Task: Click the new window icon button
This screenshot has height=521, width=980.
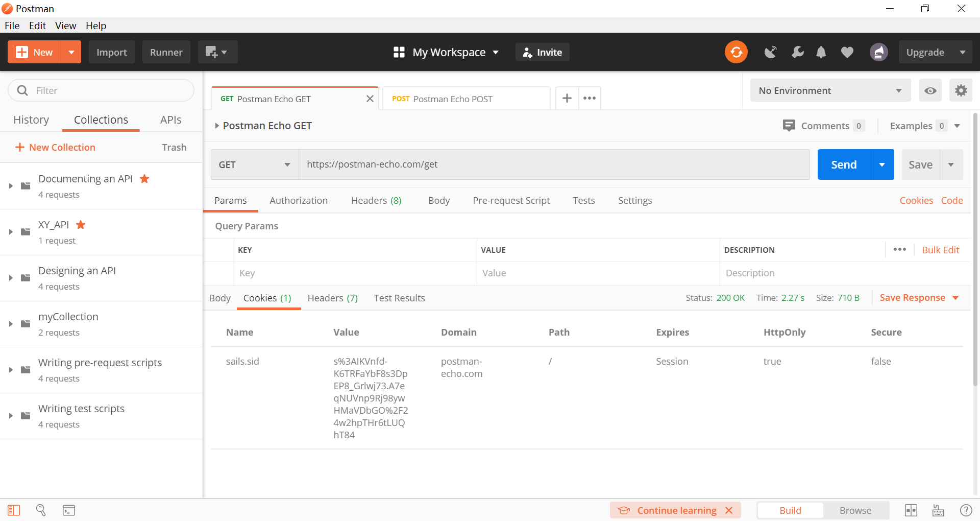Action: coord(217,52)
